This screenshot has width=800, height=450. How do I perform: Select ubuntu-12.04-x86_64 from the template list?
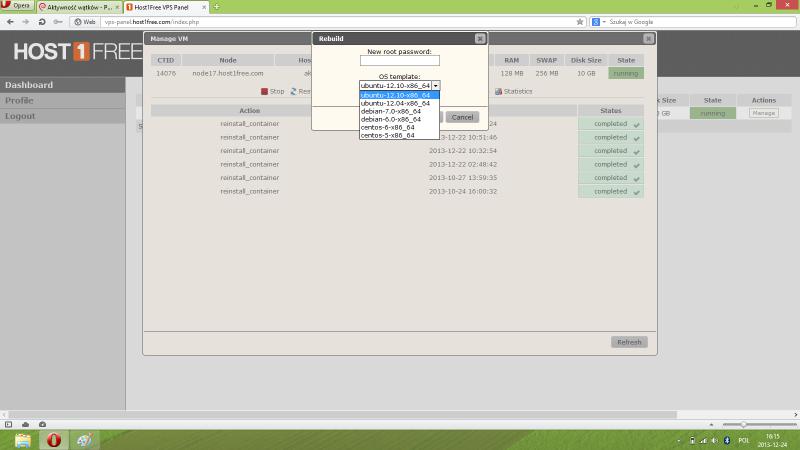pos(395,103)
